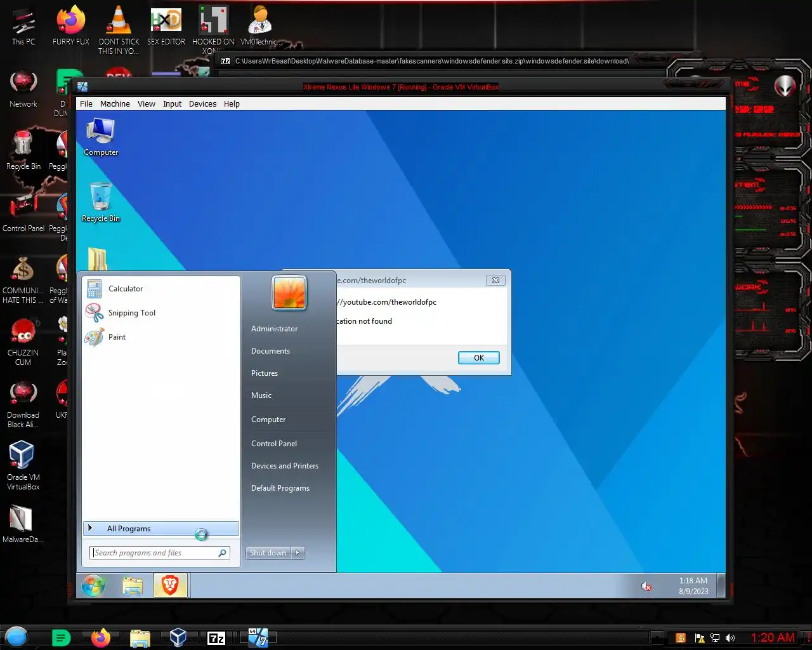Screen dimensions: 812x650
Task: Open File Explorer on VM taskbar
Action: tap(133, 585)
